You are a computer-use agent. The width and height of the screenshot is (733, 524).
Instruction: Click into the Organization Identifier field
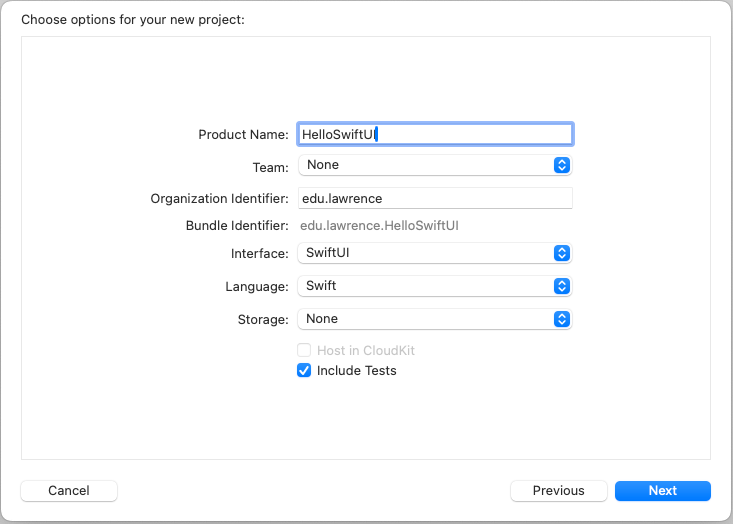[435, 198]
